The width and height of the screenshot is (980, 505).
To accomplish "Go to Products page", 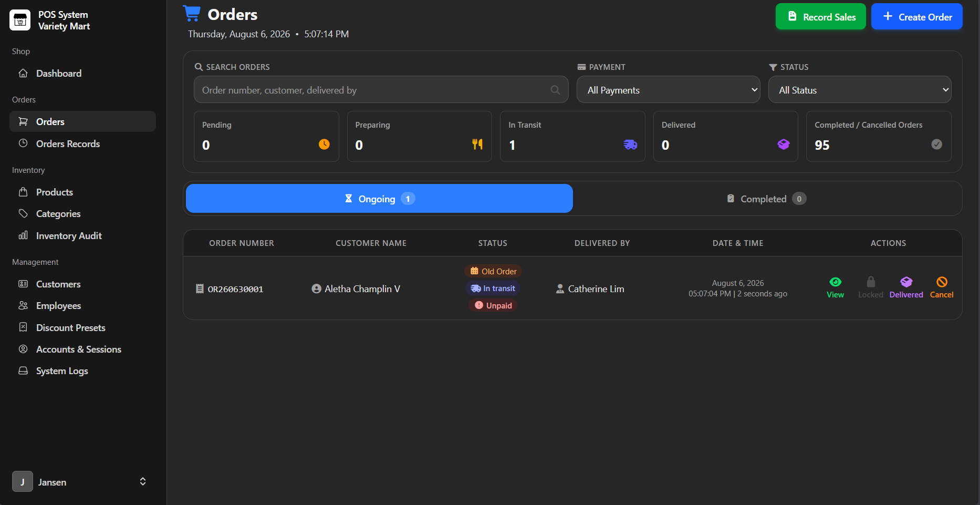I will 82,192.
